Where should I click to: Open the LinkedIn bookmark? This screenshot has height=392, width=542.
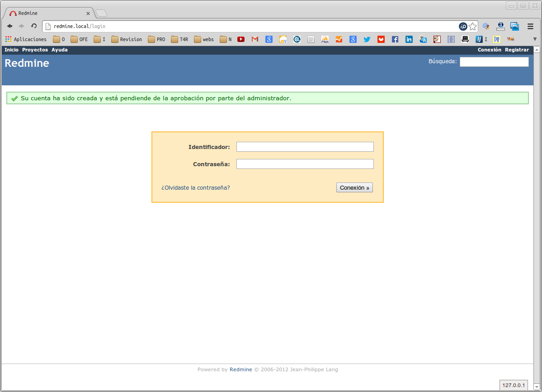(409, 39)
